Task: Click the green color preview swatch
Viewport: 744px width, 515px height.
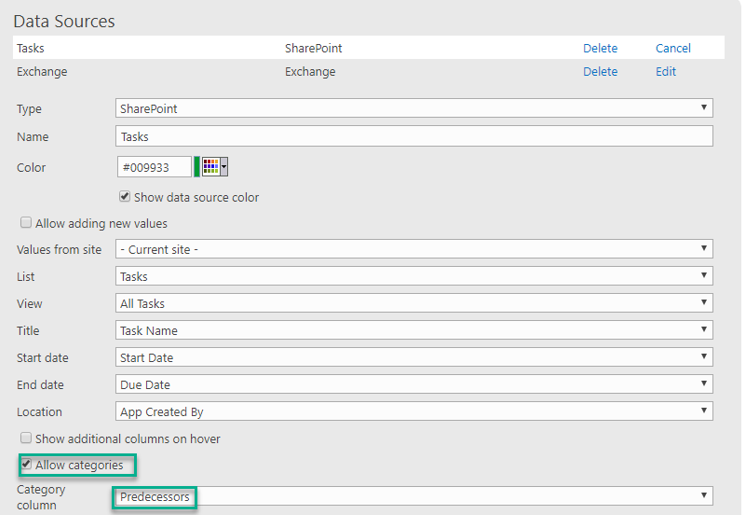Action: (x=197, y=167)
